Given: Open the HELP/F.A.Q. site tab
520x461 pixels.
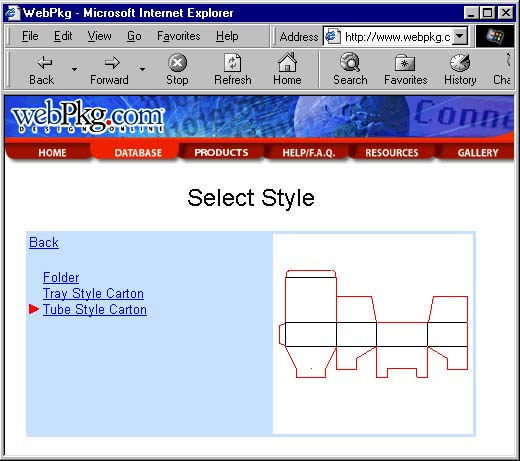Looking at the screenshot, I should point(308,152).
